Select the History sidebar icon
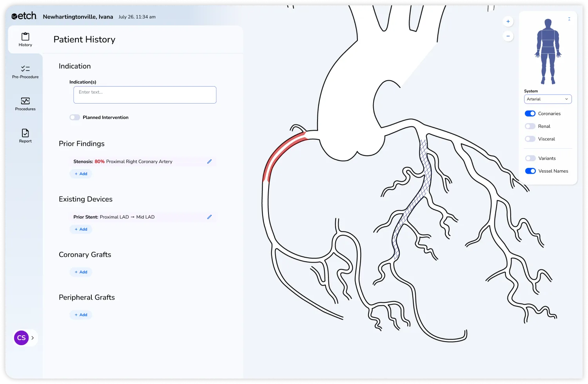The width and height of the screenshot is (588, 384). [x=25, y=38]
